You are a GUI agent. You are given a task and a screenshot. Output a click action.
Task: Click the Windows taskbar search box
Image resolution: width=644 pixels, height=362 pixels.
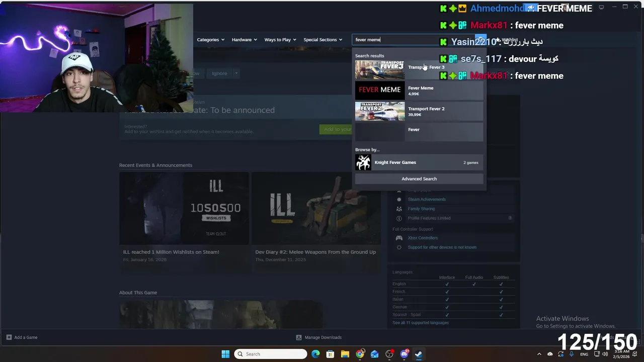click(271, 354)
